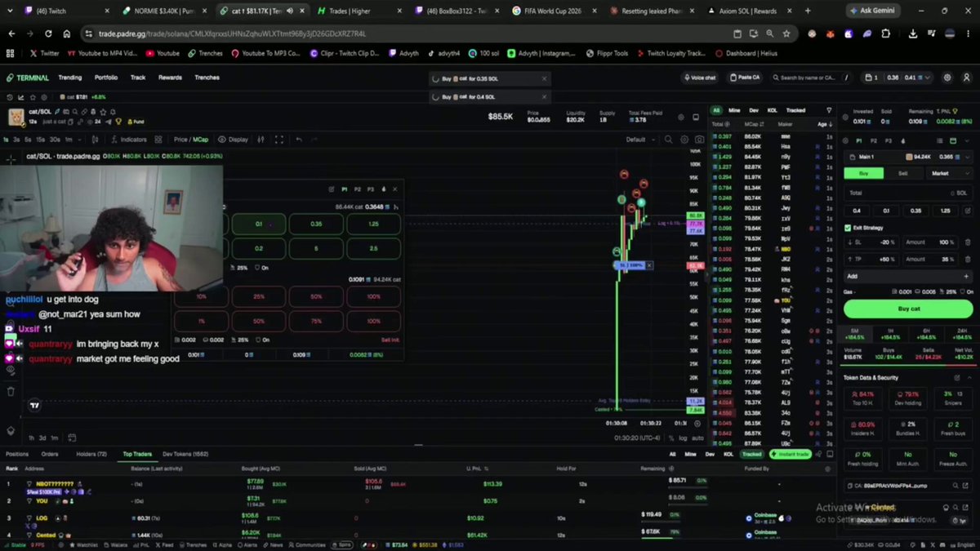Image resolution: width=980 pixels, height=551 pixels.
Task: Open the Rewards section
Action: [x=170, y=78]
